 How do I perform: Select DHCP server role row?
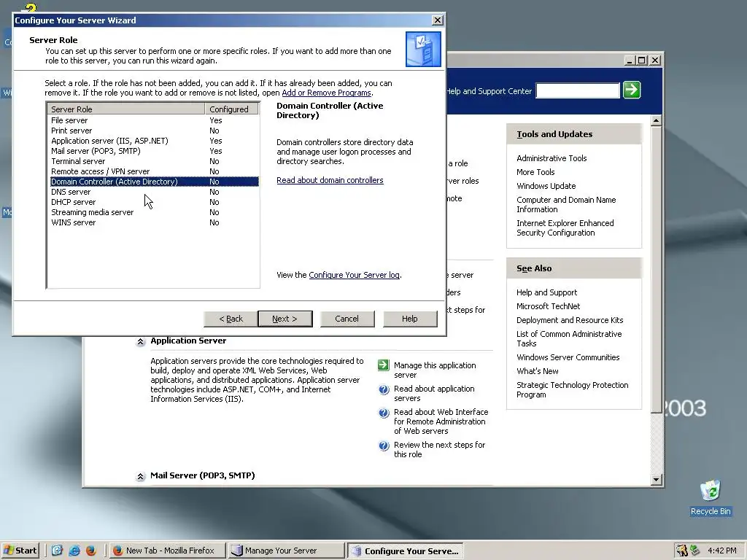(x=155, y=202)
